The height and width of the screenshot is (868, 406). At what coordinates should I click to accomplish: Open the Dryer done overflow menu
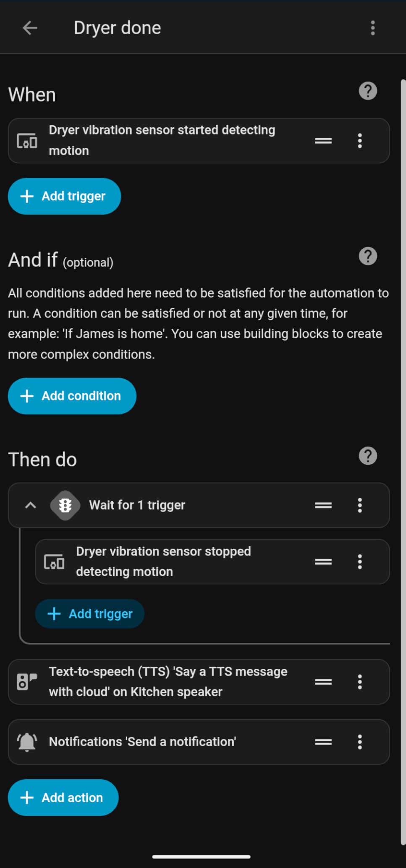pyautogui.click(x=372, y=28)
